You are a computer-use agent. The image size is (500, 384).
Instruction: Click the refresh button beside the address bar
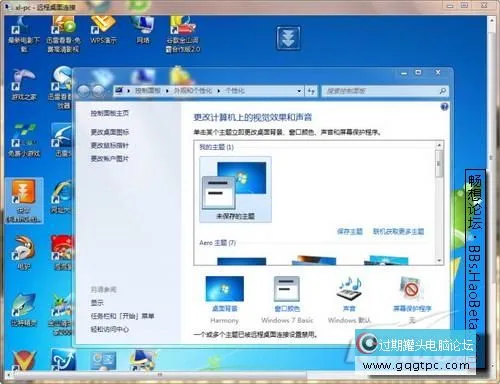pos(311,91)
